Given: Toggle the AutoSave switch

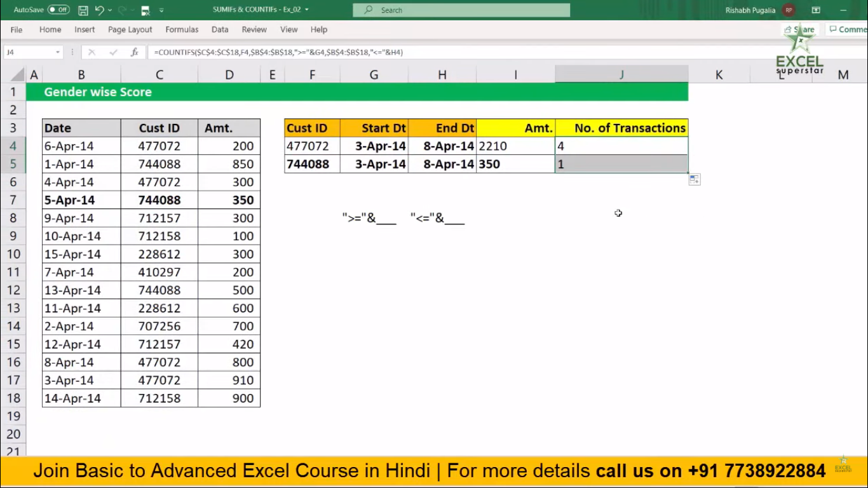Looking at the screenshot, I should [x=58, y=10].
